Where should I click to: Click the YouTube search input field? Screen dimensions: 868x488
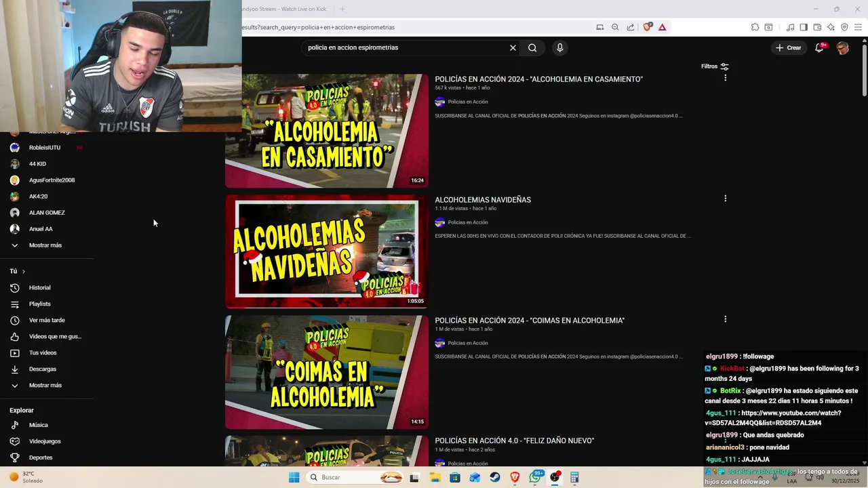click(x=405, y=47)
